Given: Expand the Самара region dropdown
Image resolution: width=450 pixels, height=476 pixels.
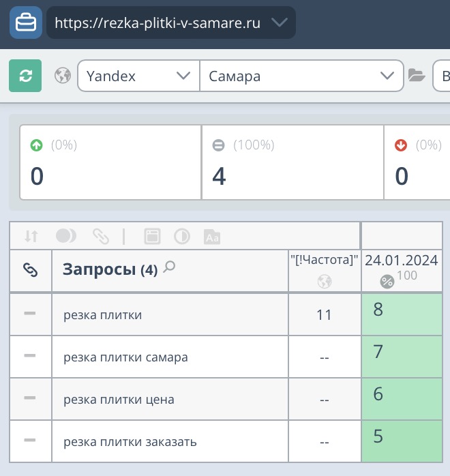Looking at the screenshot, I should pos(301,76).
